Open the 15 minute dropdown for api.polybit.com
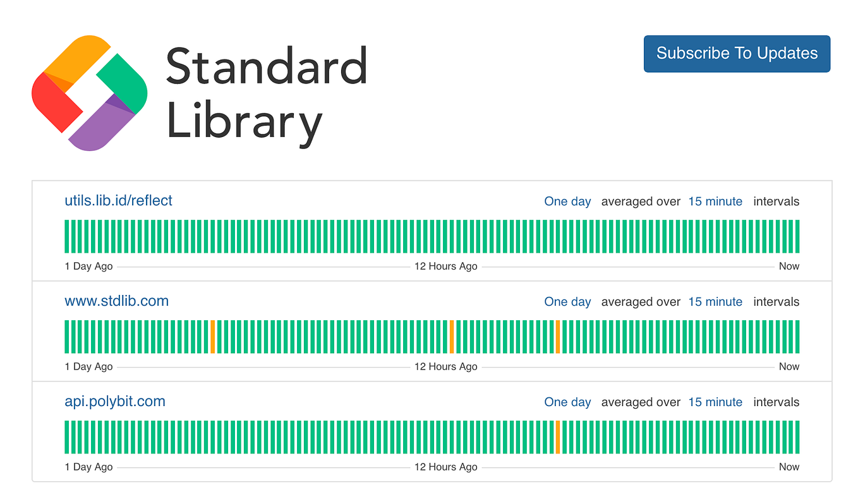The height and width of the screenshot is (504, 858). [715, 402]
